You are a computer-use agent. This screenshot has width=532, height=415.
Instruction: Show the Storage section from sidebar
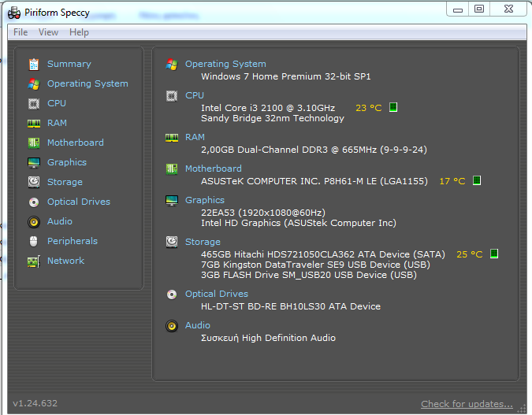[x=65, y=182]
